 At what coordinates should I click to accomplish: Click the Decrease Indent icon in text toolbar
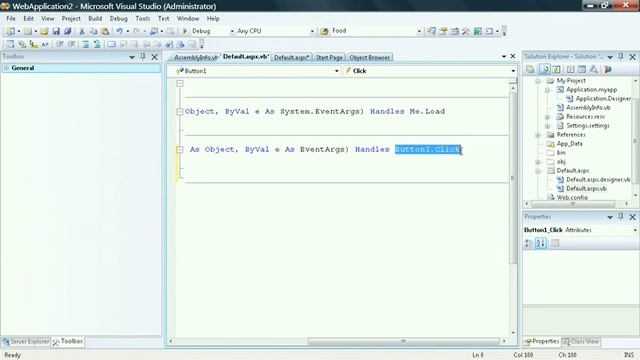click(60, 44)
